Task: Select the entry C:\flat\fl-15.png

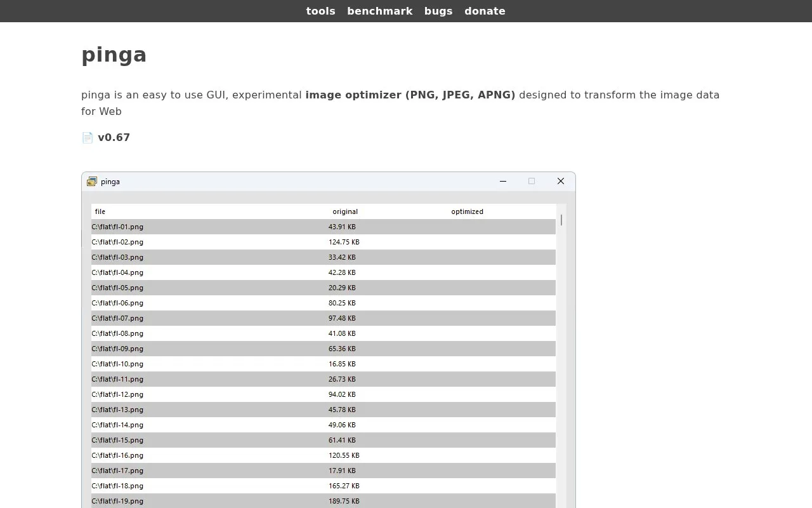Action: click(324, 440)
